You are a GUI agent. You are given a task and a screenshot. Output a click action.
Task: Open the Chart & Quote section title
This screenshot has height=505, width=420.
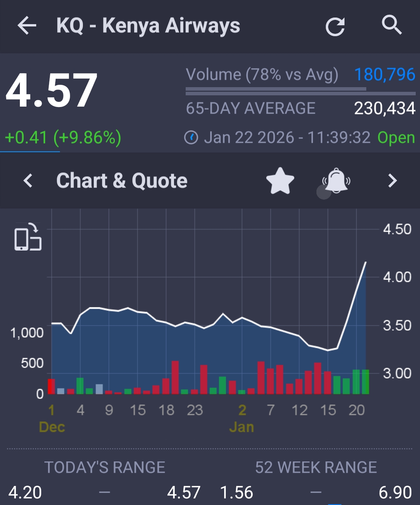coord(122,181)
